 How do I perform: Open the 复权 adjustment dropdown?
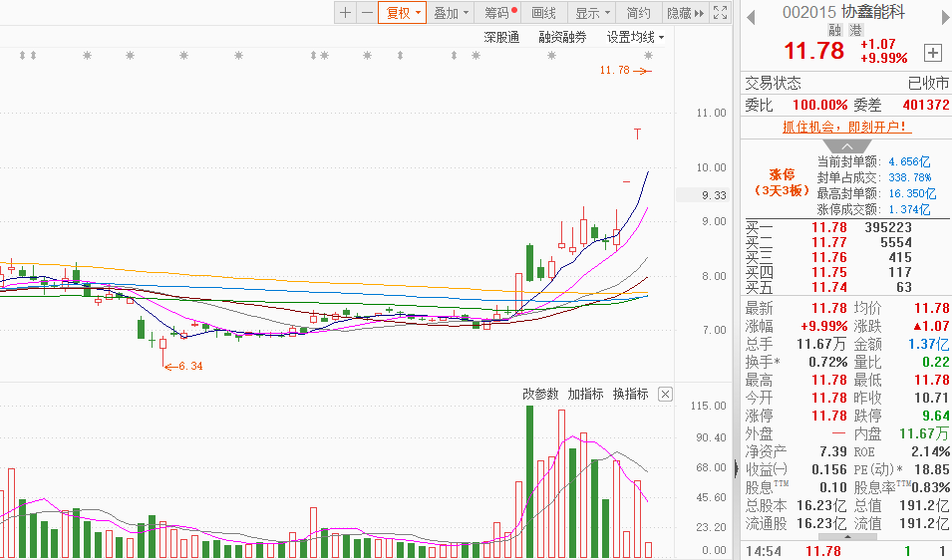pos(402,13)
